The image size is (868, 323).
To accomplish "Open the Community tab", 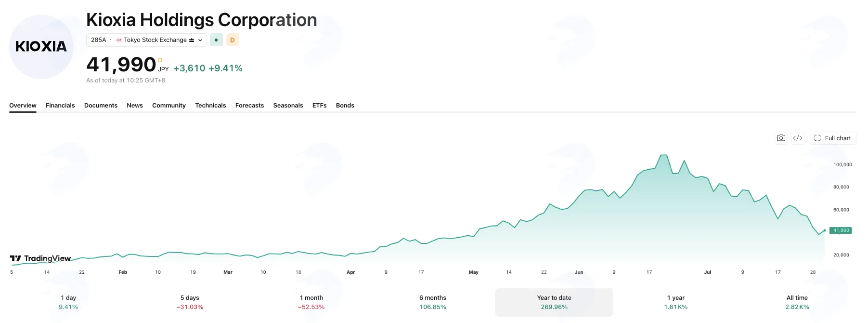I will click(169, 106).
